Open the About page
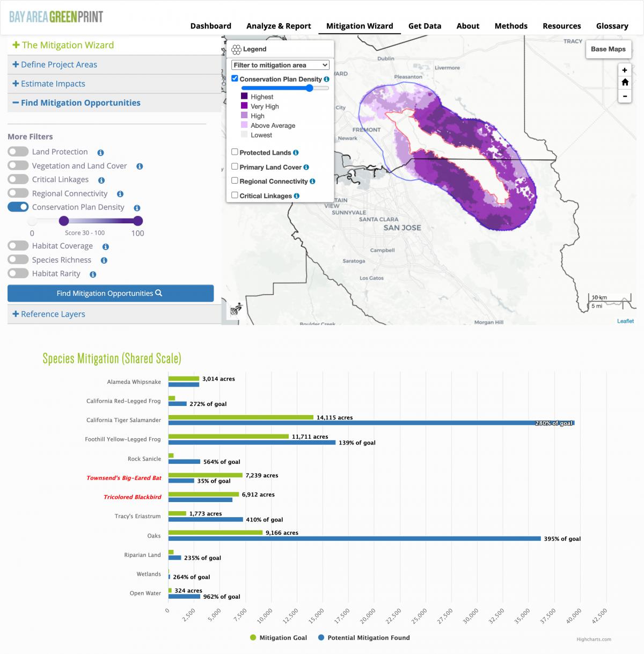This screenshot has width=644, height=654. point(468,26)
